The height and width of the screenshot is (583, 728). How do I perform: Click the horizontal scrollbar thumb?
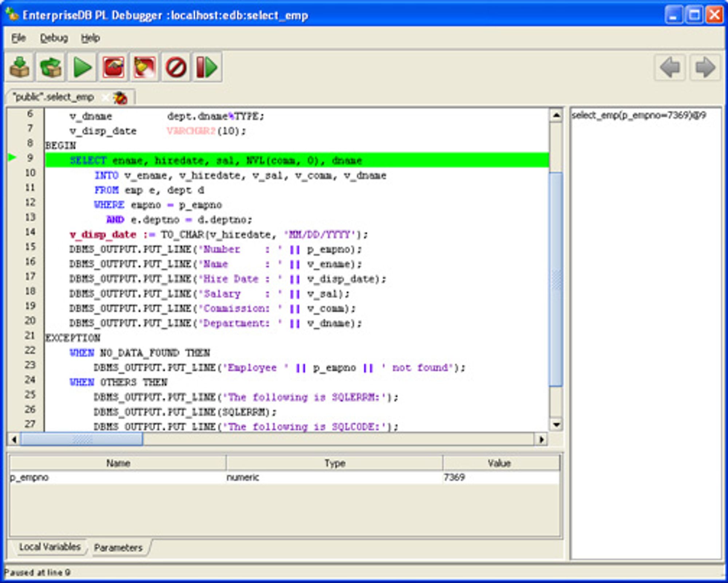[x=82, y=439]
